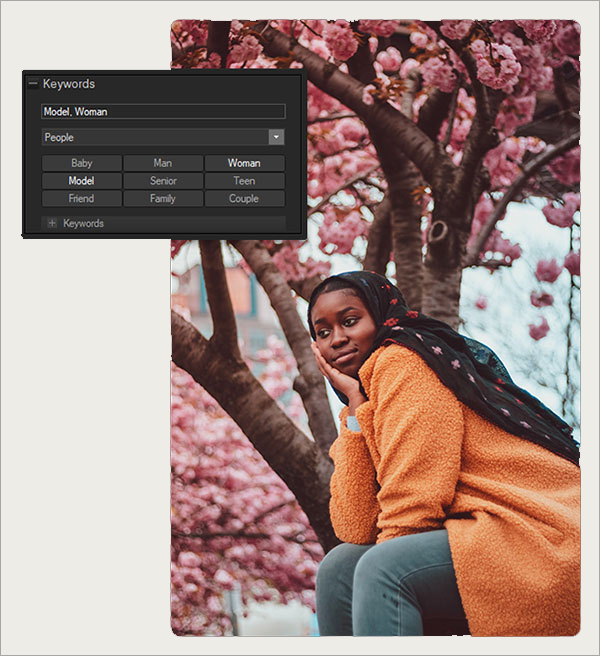Toggle the Baby keyword
The height and width of the screenshot is (656, 600).
pos(82,163)
